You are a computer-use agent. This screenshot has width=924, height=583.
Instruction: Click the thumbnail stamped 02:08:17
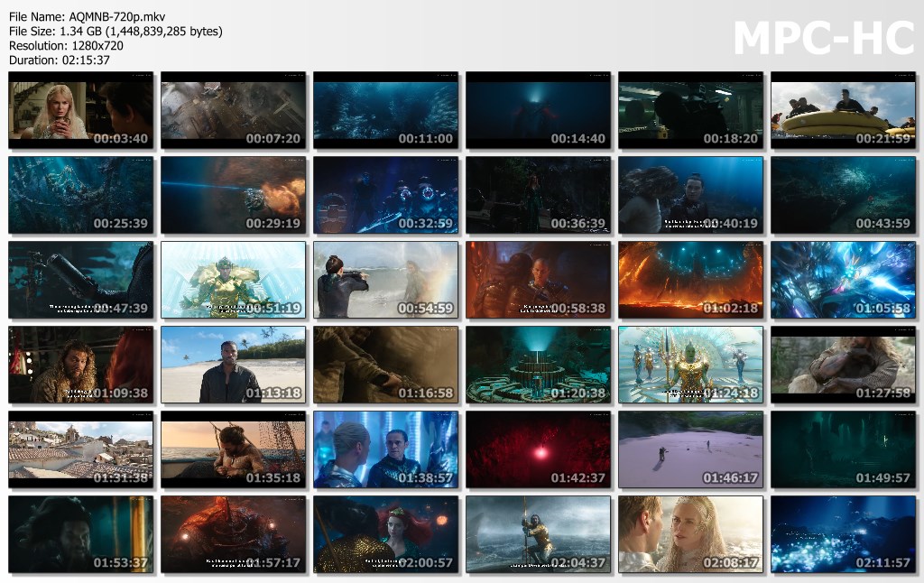pyautogui.click(x=690, y=534)
